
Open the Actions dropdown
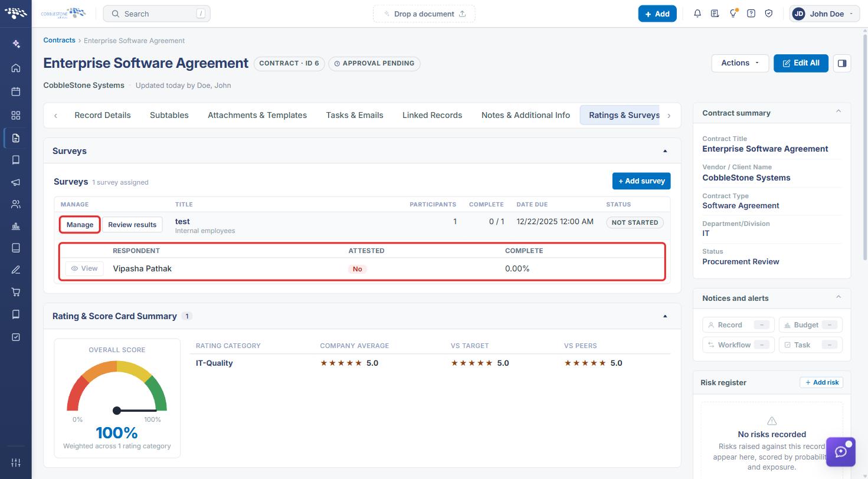740,63
